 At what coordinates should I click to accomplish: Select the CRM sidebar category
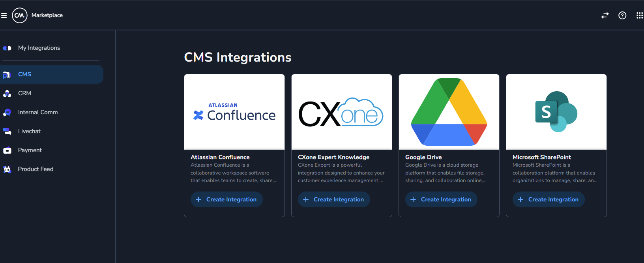[x=24, y=93]
